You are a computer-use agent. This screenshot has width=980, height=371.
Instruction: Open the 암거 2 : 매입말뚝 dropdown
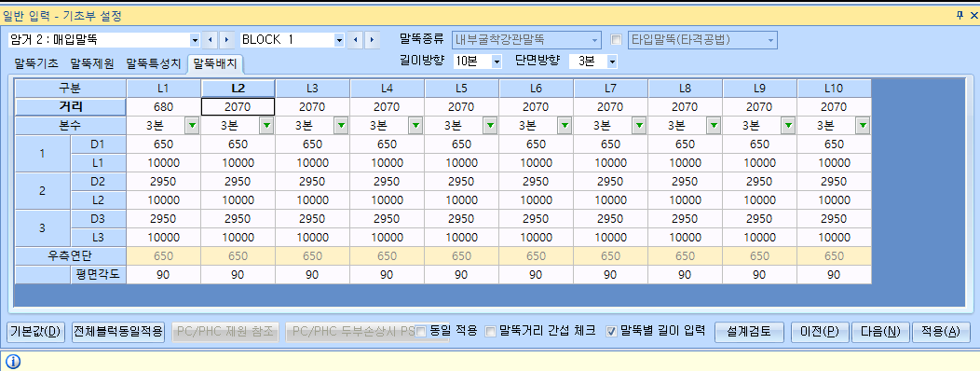point(195,40)
